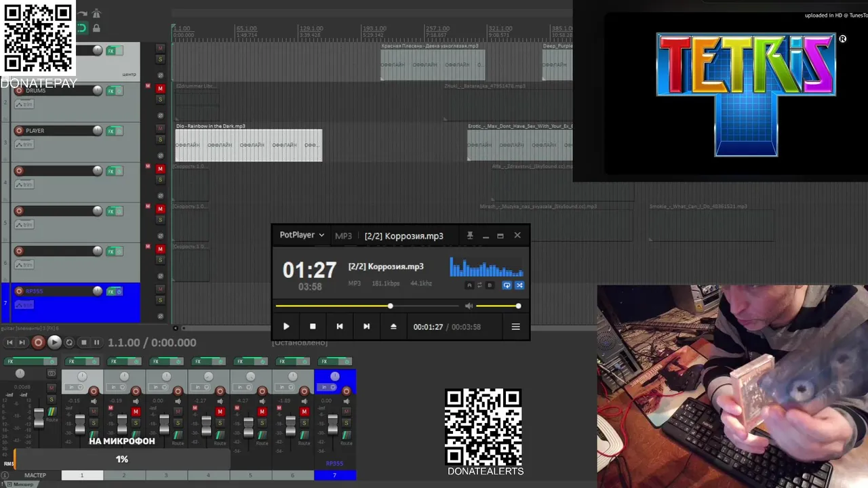Toggle Reaper toolbar lock icon
Image resolution: width=868 pixels, height=488 pixels.
tap(96, 28)
